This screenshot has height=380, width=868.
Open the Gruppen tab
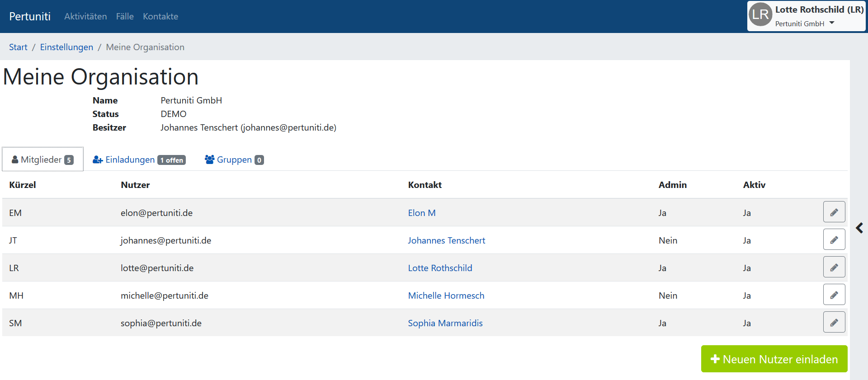pyautogui.click(x=234, y=160)
